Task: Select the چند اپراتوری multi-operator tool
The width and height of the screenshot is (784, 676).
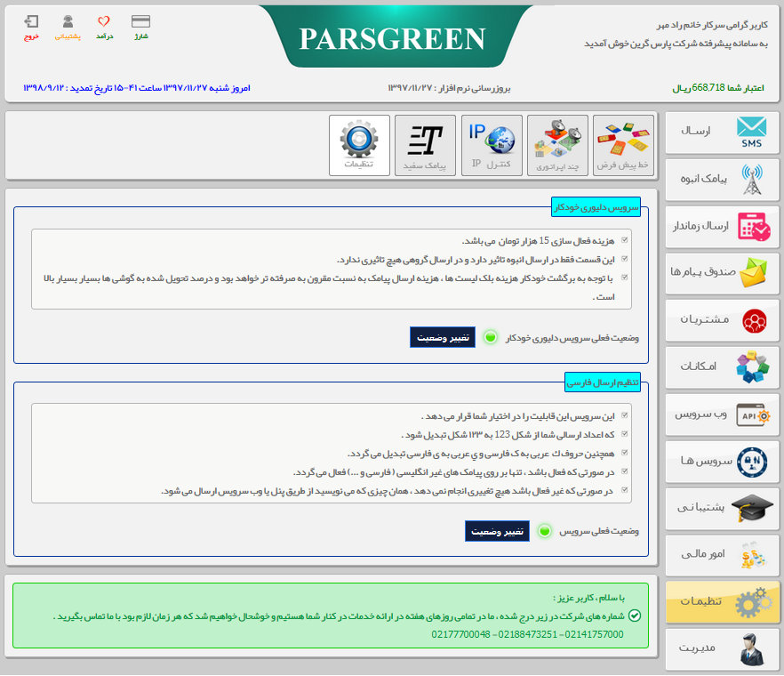Action: click(x=560, y=146)
